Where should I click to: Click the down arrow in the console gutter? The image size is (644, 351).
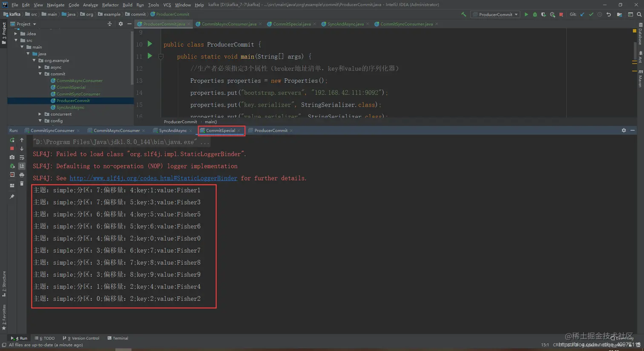22,148
